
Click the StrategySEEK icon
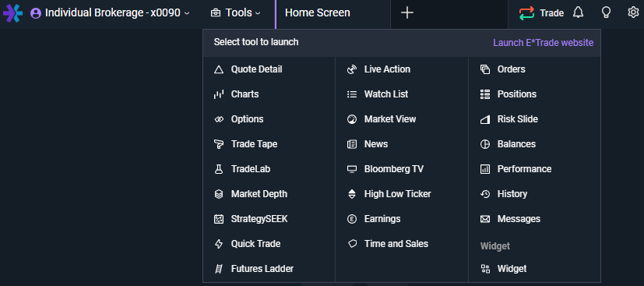219,220
